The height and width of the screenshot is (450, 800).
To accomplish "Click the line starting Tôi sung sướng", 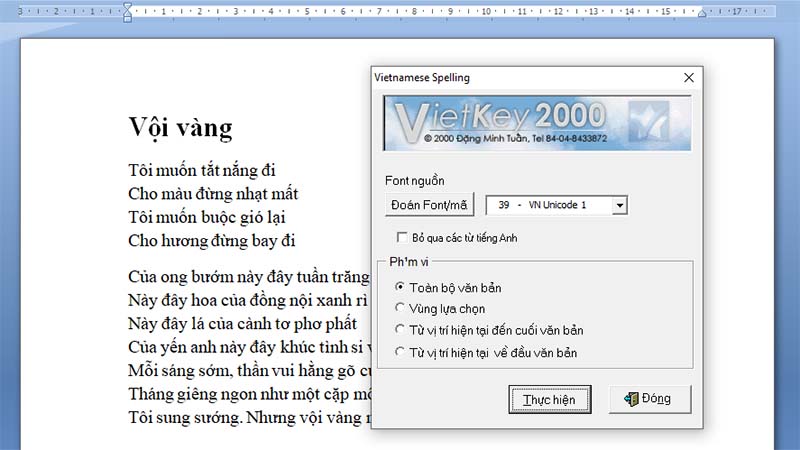I will (249, 417).
